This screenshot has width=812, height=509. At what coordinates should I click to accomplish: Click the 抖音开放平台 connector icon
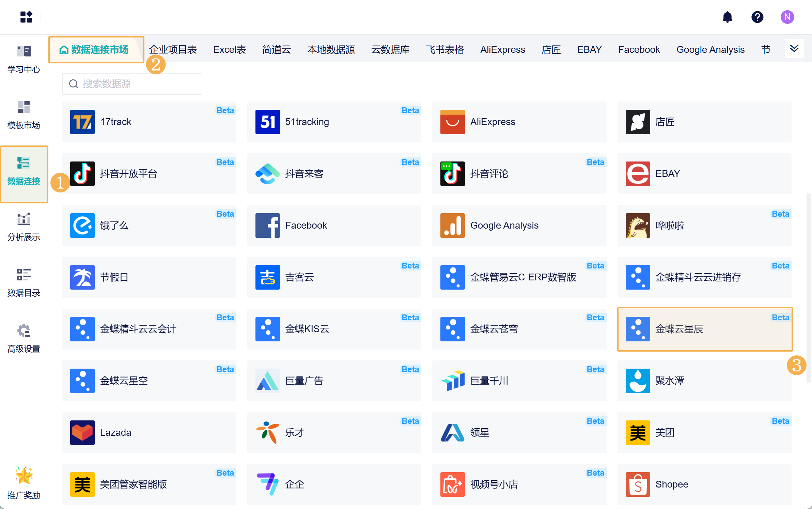pyautogui.click(x=82, y=174)
